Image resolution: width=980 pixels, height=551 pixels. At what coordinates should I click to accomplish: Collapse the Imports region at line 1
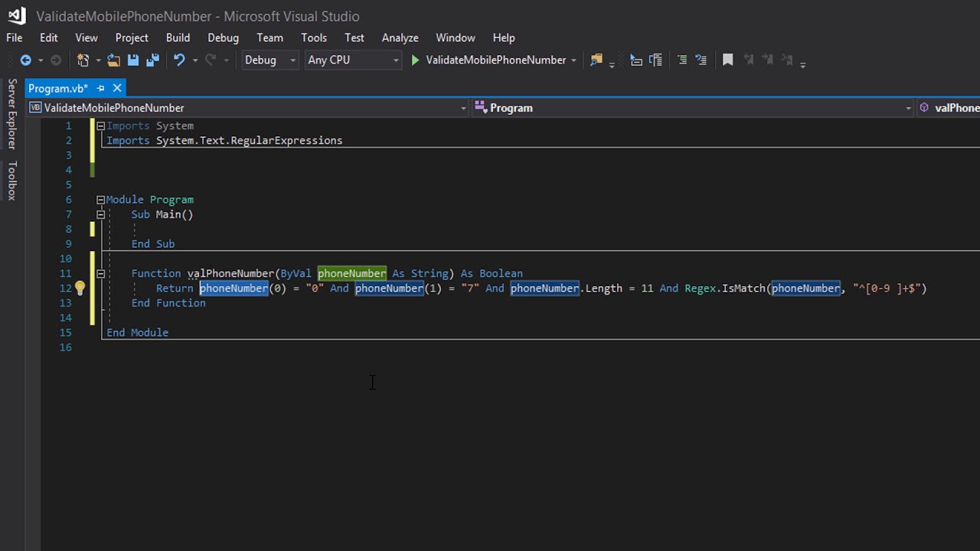pyautogui.click(x=100, y=126)
